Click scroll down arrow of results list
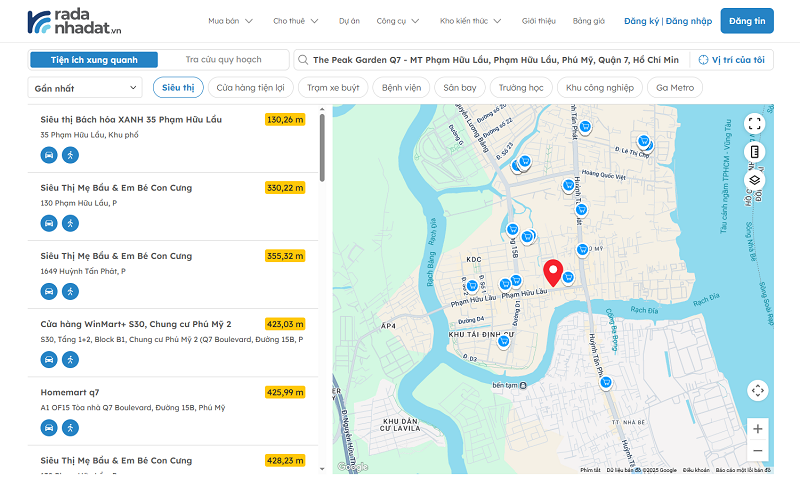Viewport: 800px width, 488px height. click(322, 469)
